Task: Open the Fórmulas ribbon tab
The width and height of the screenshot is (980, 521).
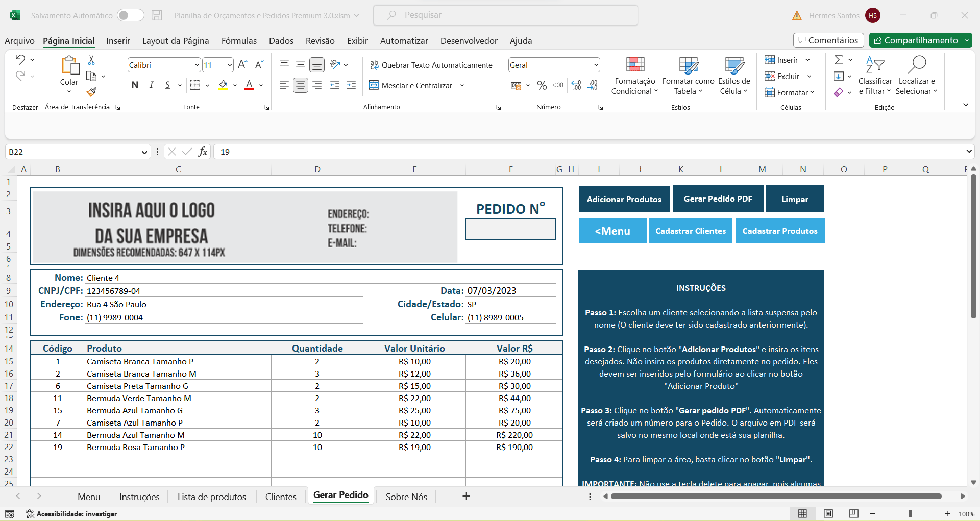Action: click(239, 41)
